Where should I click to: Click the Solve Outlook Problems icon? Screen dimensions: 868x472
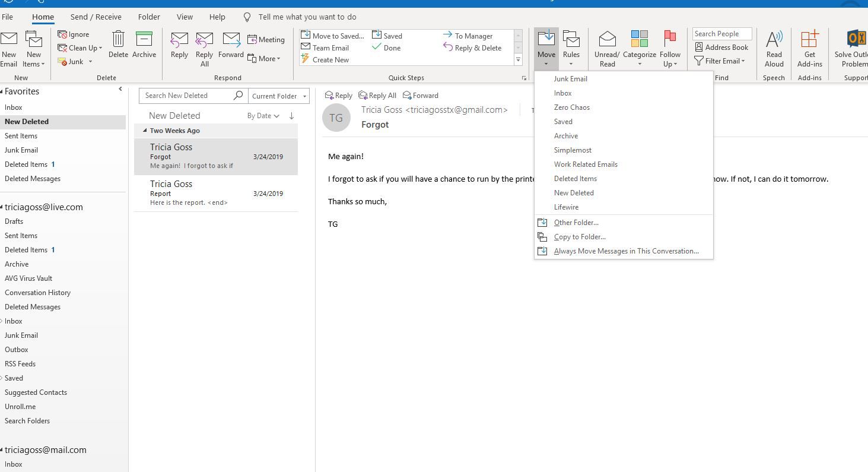point(856,39)
